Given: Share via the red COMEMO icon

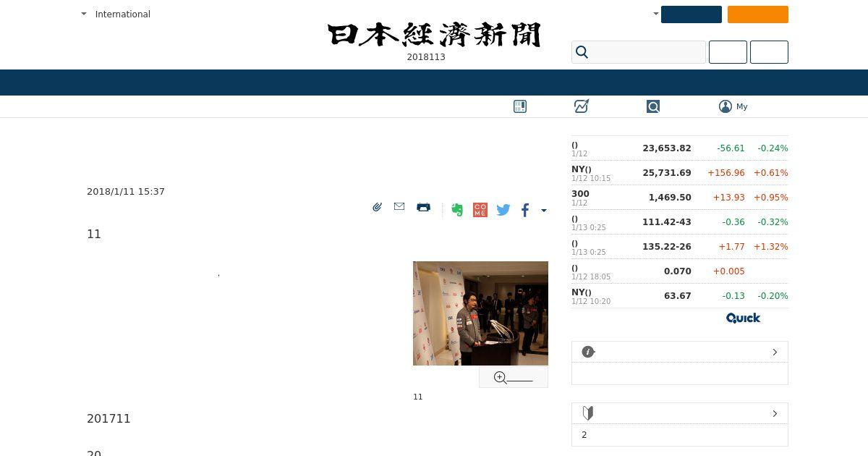Looking at the screenshot, I should 480,210.
